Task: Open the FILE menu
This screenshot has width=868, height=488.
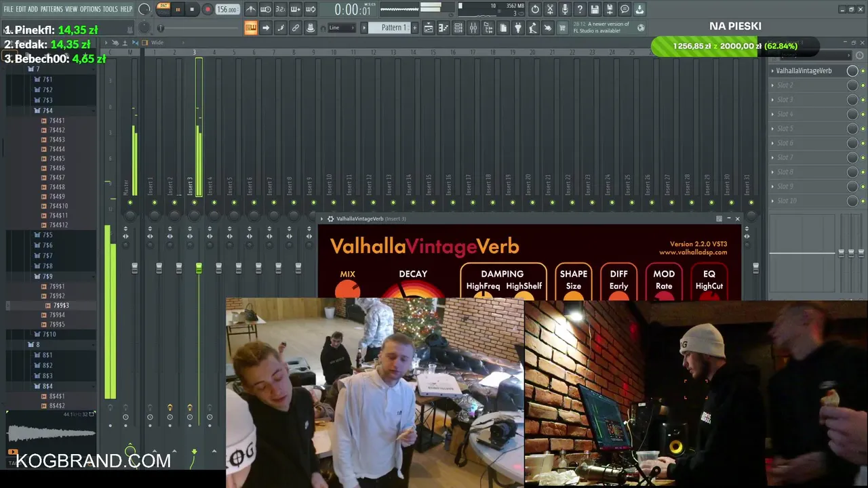Action: tap(8, 9)
